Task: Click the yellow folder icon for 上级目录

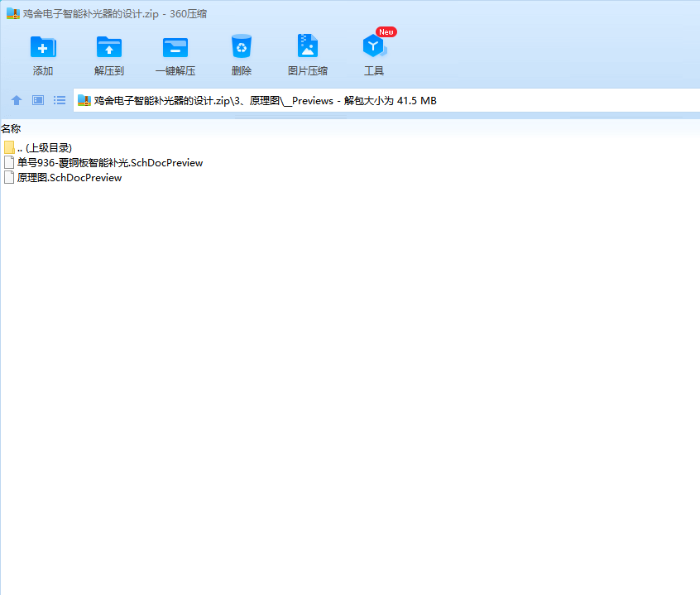Action: [9, 147]
